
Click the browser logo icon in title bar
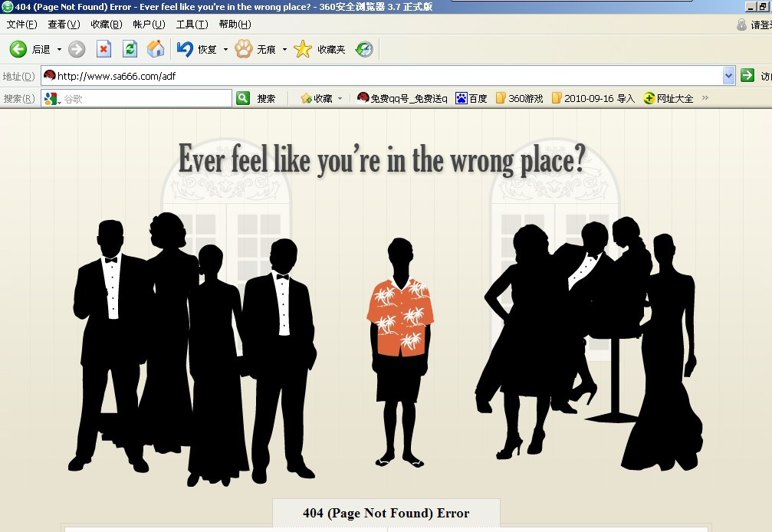click(x=7, y=6)
